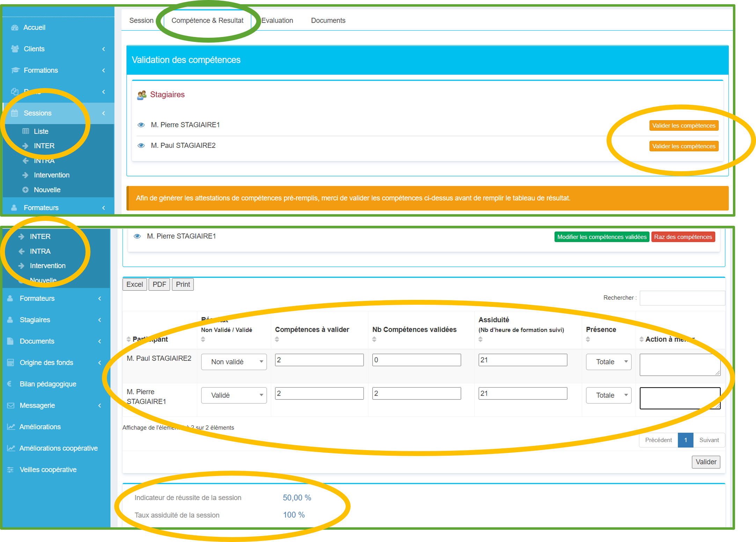Open Totale presence dropdown for Paul STAGIAIRE2
This screenshot has height=542, width=756.
click(608, 362)
